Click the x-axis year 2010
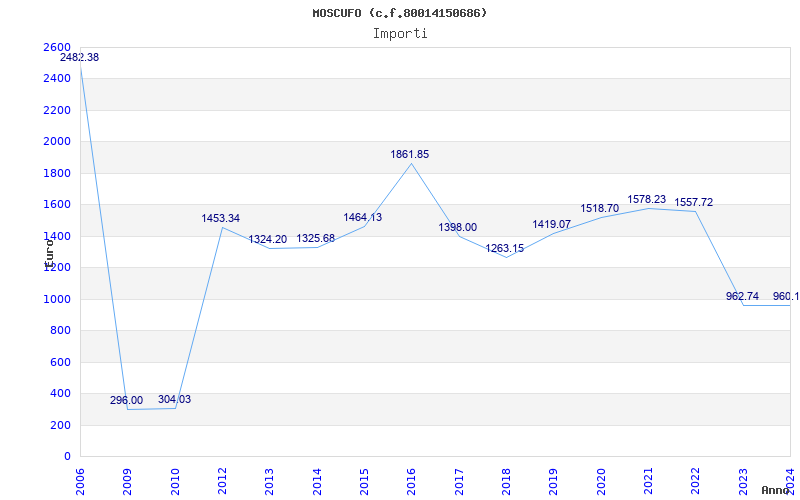The height and width of the screenshot is (500, 800). (175, 482)
